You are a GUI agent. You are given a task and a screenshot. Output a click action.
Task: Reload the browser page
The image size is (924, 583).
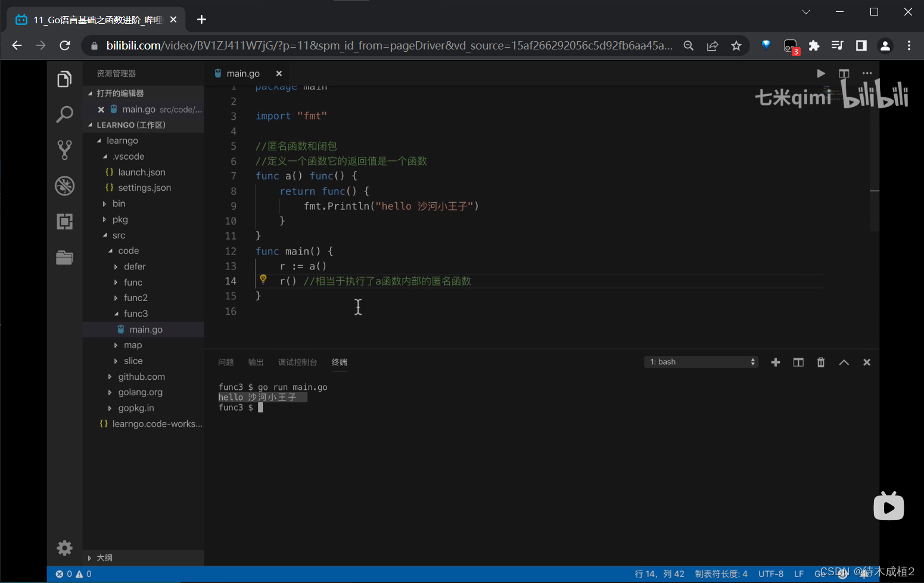pos(65,45)
